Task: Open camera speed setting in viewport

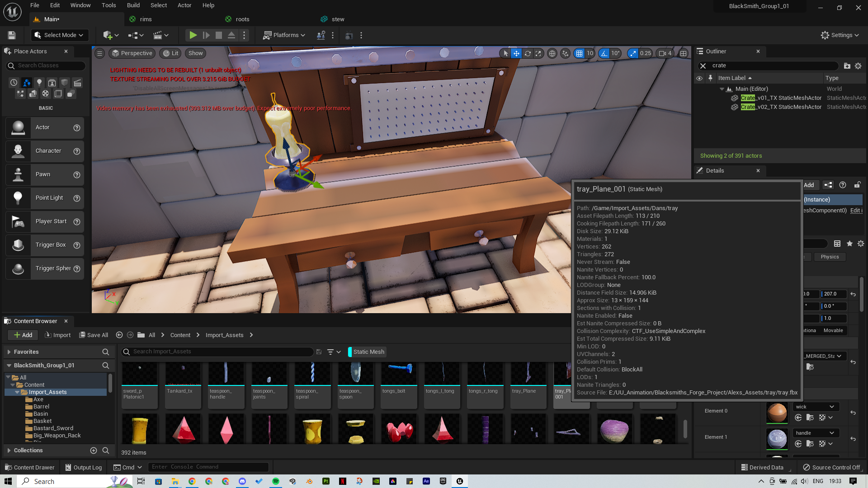Action: tap(665, 53)
